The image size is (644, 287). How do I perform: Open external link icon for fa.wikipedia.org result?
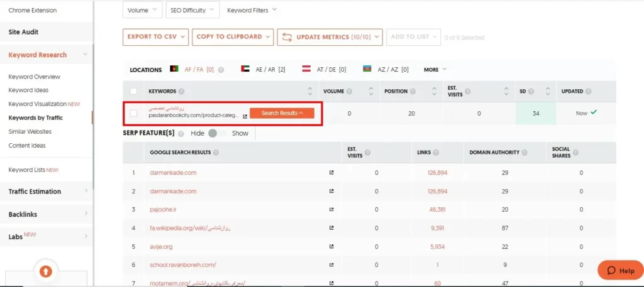(331, 228)
